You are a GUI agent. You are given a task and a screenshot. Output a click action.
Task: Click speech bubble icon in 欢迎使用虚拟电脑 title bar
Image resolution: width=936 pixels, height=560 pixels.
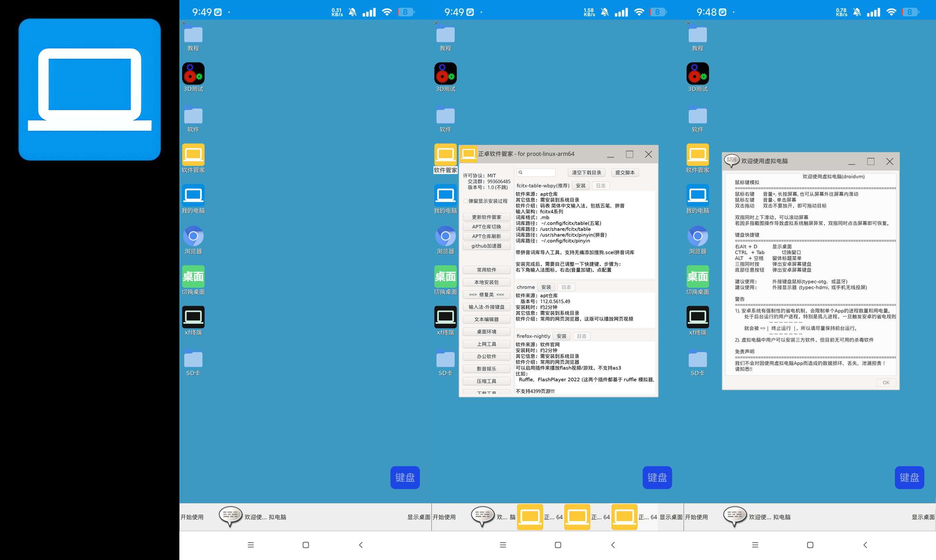[x=731, y=161]
